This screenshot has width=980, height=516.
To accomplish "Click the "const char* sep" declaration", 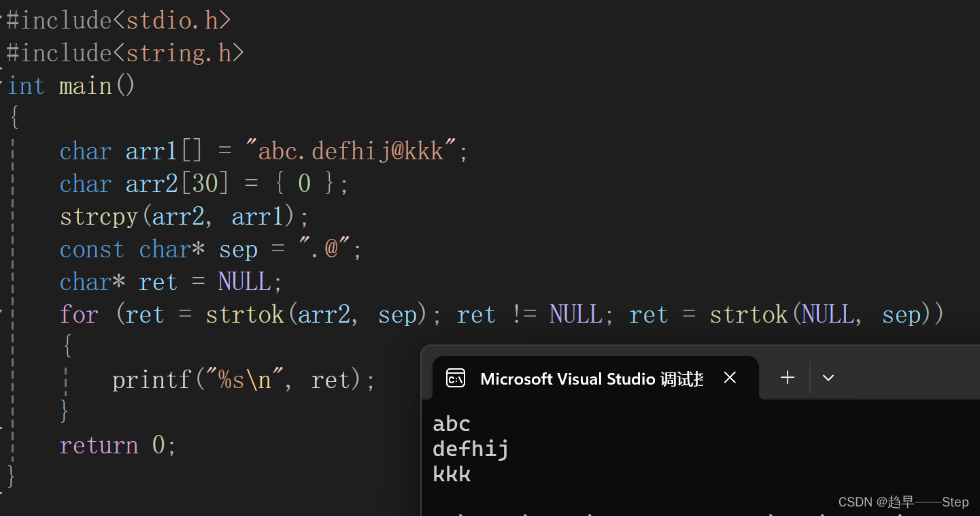I will (x=158, y=249).
